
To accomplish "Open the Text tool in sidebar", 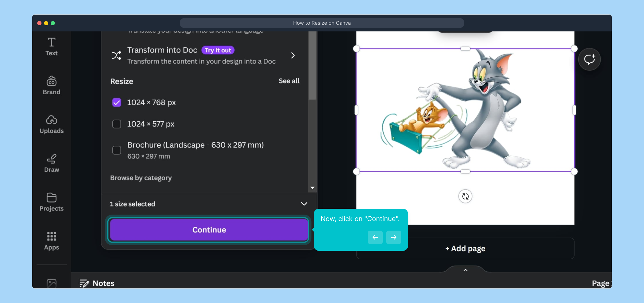I will click(52, 47).
